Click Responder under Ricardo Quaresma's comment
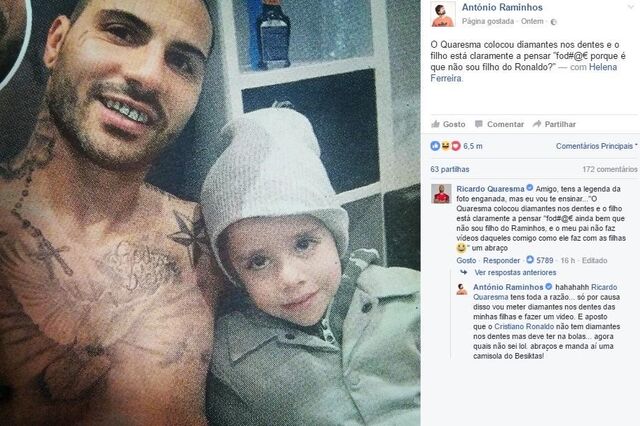Image resolution: width=640 pixels, height=426 pixels. 501,260
